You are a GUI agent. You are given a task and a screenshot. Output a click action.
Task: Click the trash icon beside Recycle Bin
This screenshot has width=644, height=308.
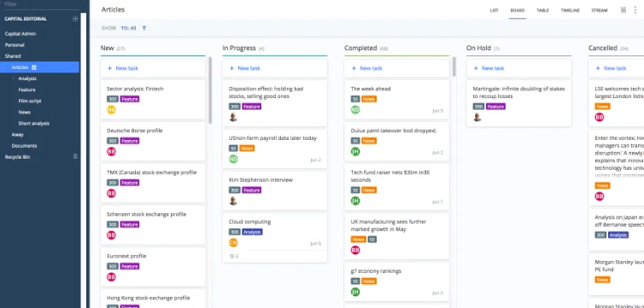(x=75, y=157)
